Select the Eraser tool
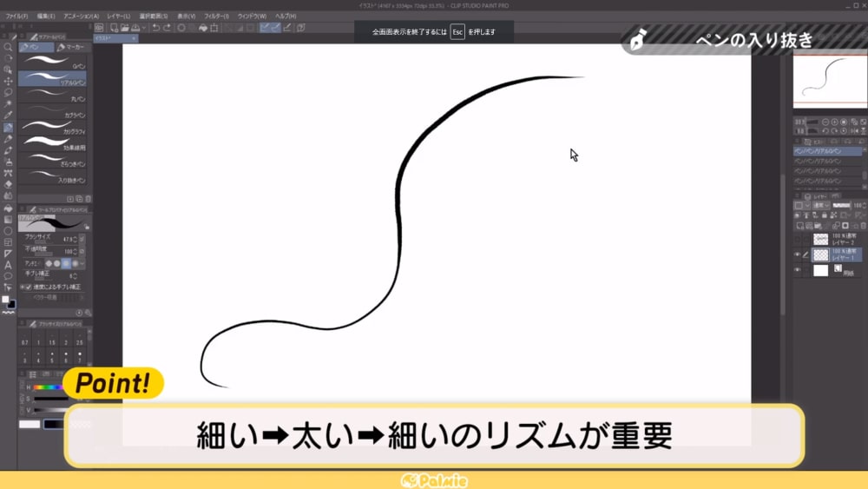This screenshot has width=868, height=489. 8,184
